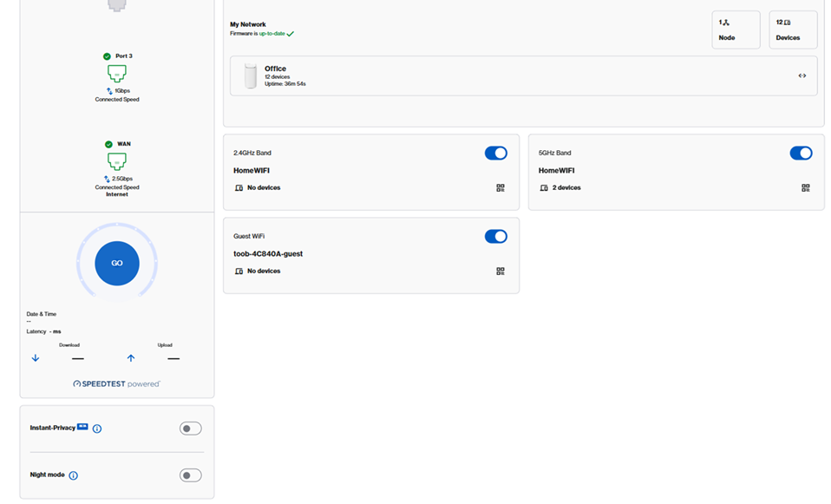Turn off the 5GHz Band toggle
Image resolution: width=831 pixels, height=504 pixels.
801,154
